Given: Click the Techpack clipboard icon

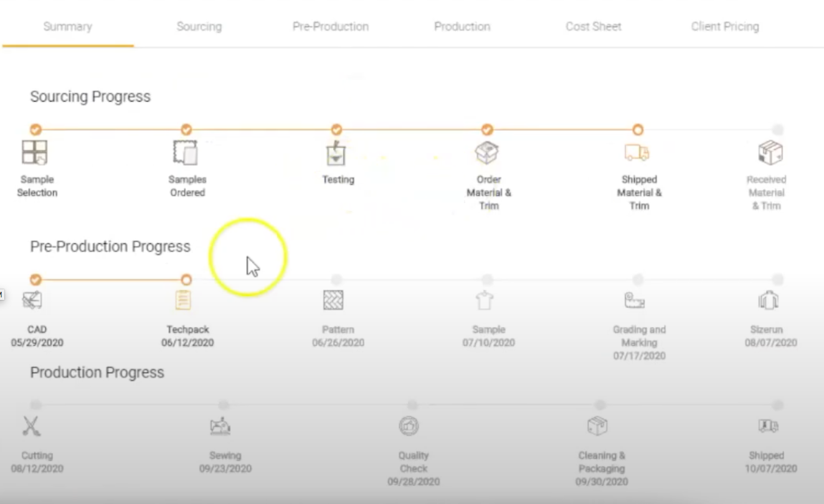Looking at the screenshot, I should coord(183,301).
